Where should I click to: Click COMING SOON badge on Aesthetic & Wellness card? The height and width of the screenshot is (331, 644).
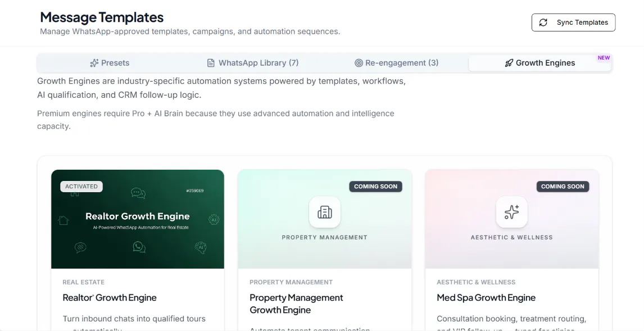click(x=563, y=187)
